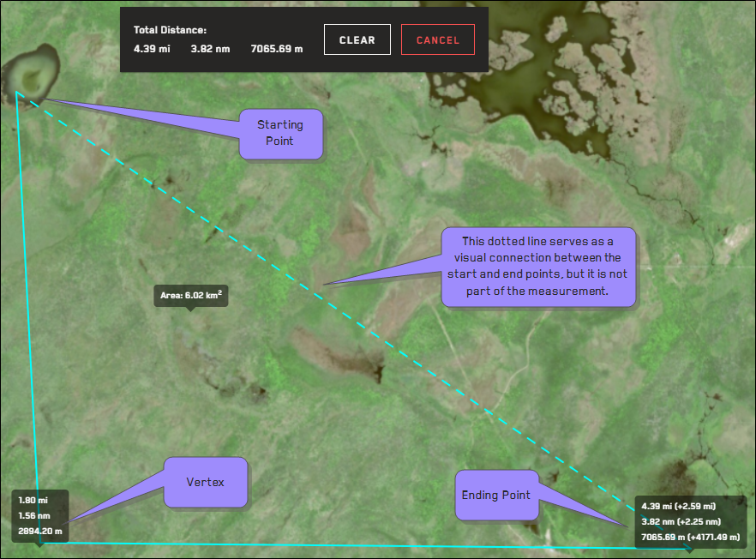
Task: Click the Total Distance: heading
Action: click(x=170, y=30)
